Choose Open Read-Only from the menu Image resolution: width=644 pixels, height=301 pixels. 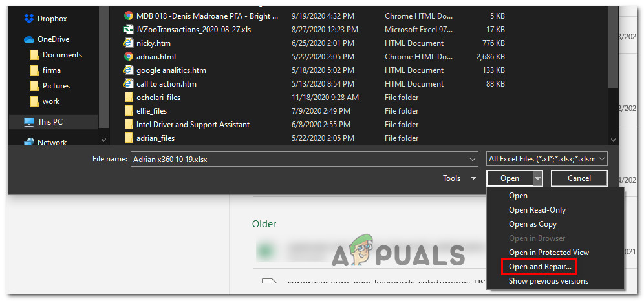pos(537,210)
